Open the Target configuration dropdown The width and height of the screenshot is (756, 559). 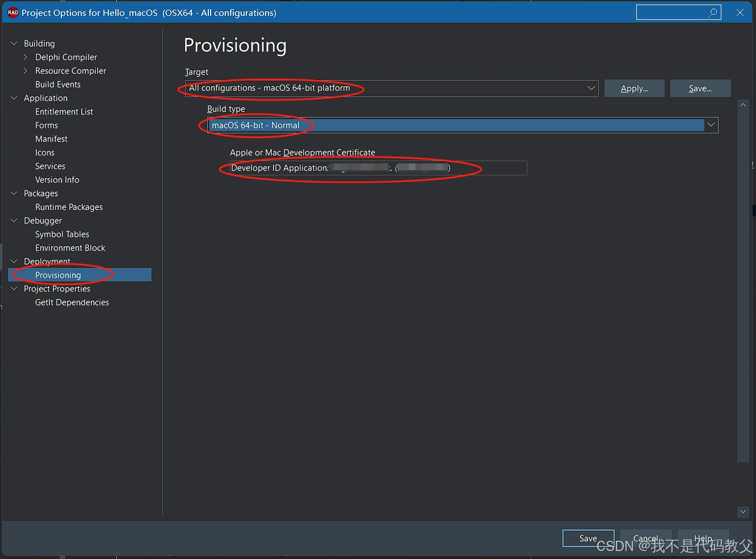[x=591, y=88]
